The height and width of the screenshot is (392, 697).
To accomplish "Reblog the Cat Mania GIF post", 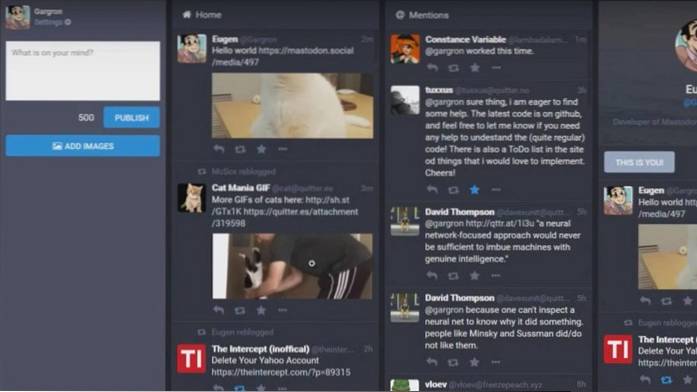I will [x=240, y=310].
